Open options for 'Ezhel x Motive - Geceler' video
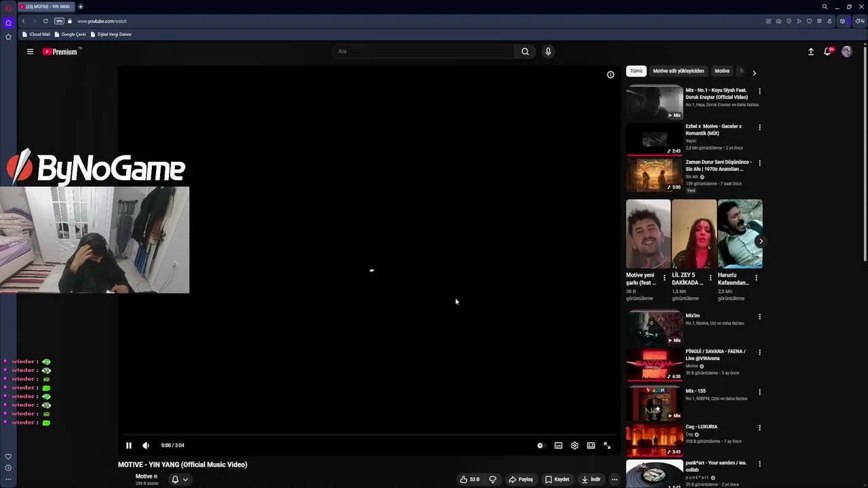This screenshot has height=488, width=868. click(759, 127)
